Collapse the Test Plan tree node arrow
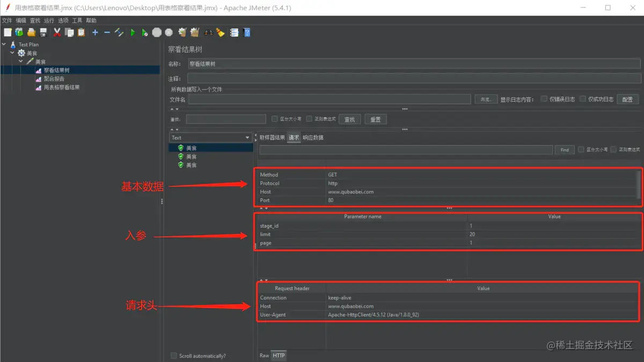 pos(4,45)
